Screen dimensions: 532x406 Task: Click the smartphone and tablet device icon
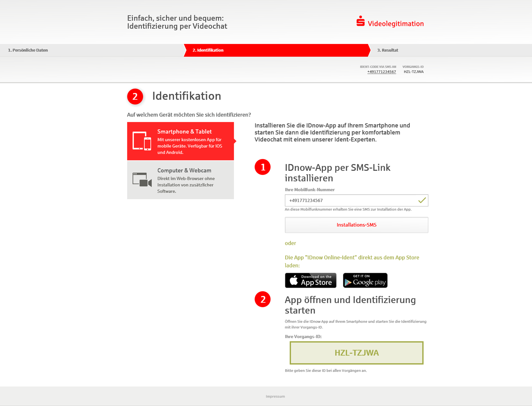pyautogui.click(x=142, y=141)
